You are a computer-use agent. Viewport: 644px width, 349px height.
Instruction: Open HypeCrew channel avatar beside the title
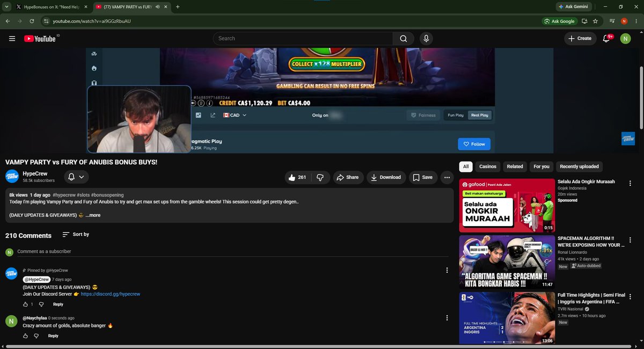[12, 177]
